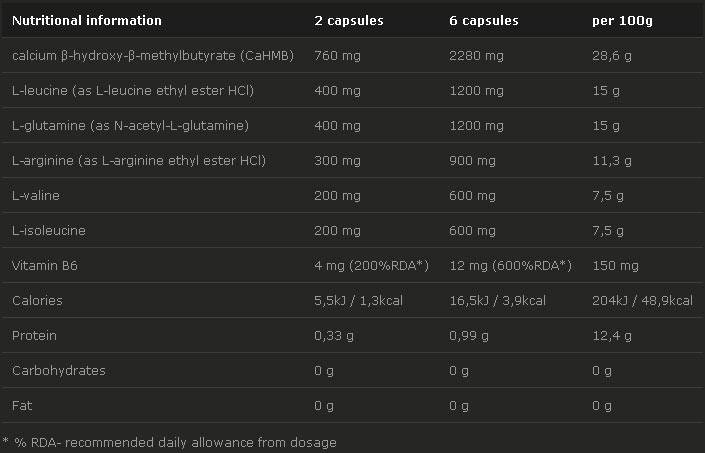Click the L-valine row label
The width and height of the screenshot is (705, 453).
coord(35,195)
